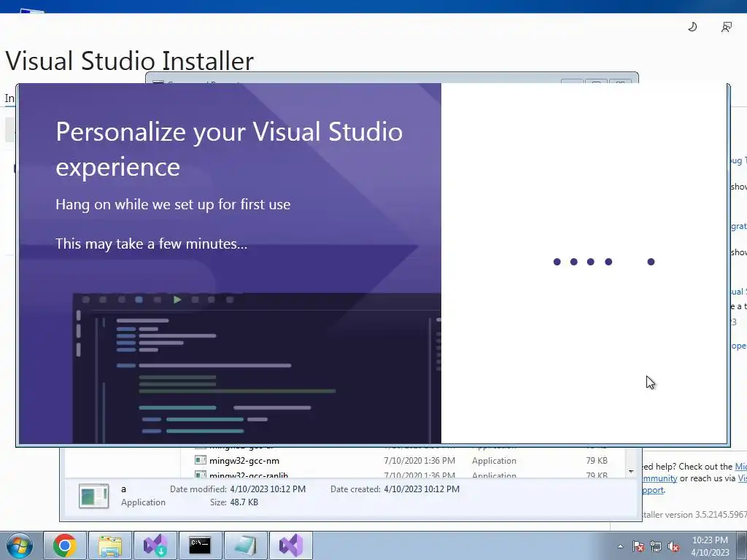Open the feedback icon in Visual Studio Installer

726,27
